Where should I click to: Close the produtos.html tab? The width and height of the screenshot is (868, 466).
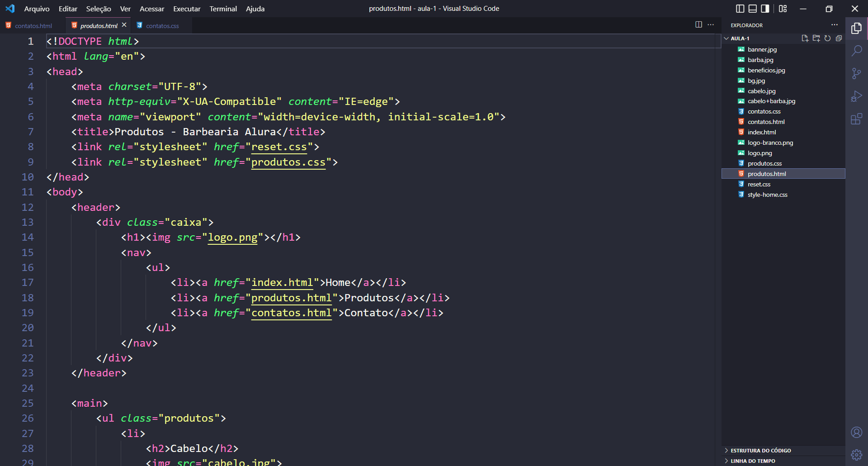tap(124, 25)
